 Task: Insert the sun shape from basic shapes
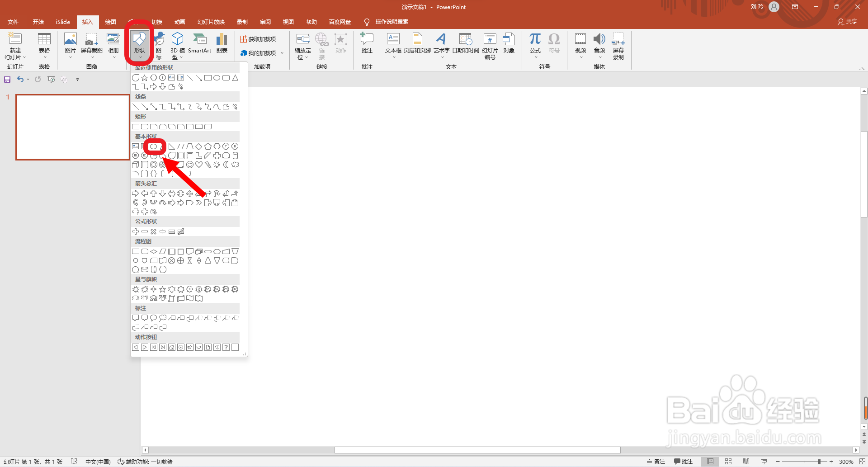(217, 165)
